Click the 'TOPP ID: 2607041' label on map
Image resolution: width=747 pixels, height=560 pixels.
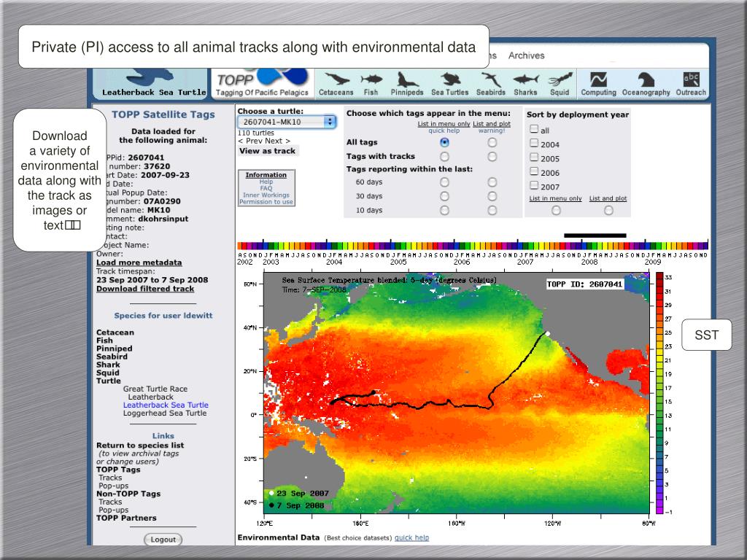[584, 284]
